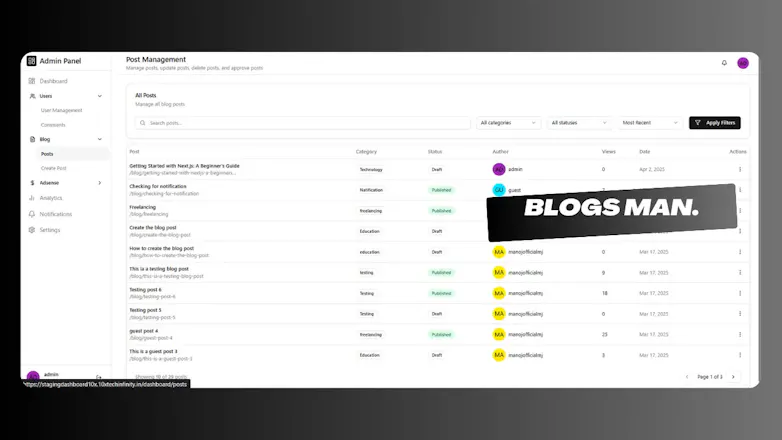Click the MA avatar in Testing post 6 row
The width and height of the screenshot is (782, 440).
tap(499, 293)
